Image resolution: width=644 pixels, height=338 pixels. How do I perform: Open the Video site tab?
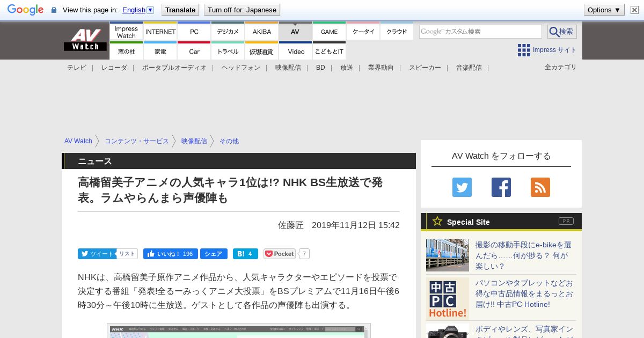[296, 51]
